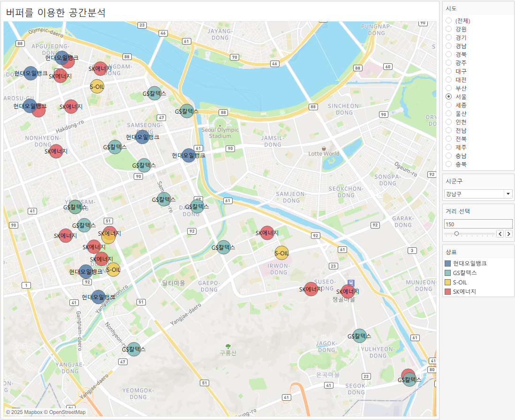Click the 거리 선택 parameter heading
Screen dimensions: 515x420
(457, 211)
